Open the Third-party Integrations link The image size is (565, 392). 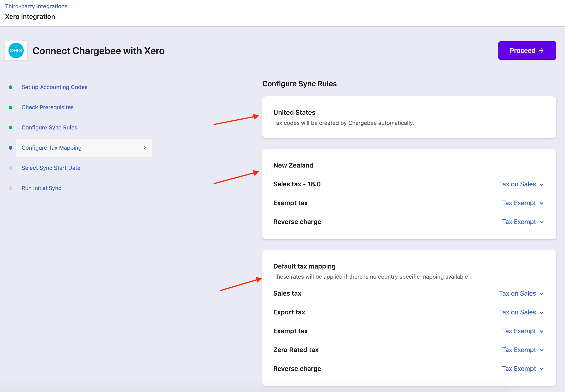(36, 6)
